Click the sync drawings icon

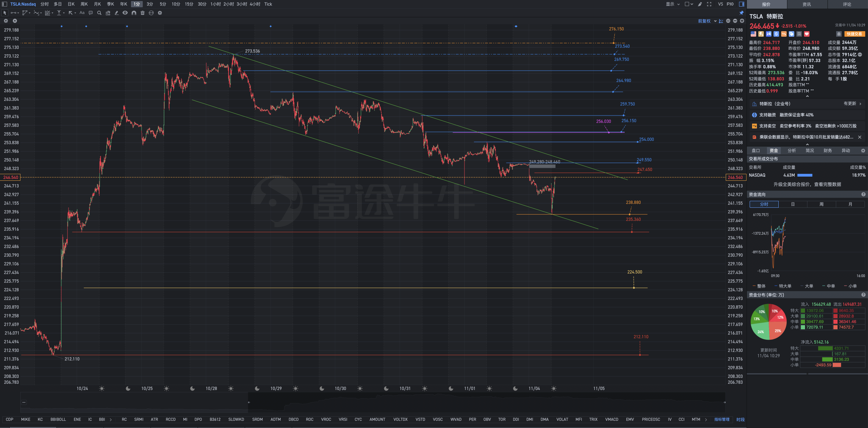tap(151, 13)
